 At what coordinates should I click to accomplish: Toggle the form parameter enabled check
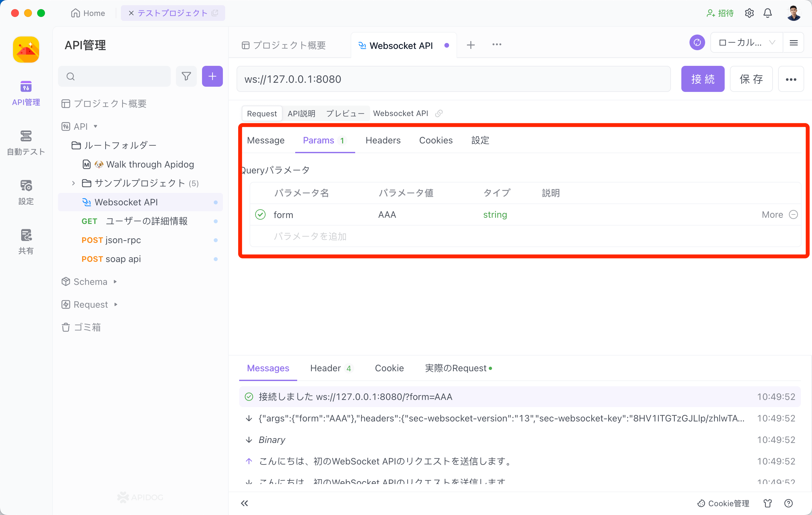(x=260, y=214)
